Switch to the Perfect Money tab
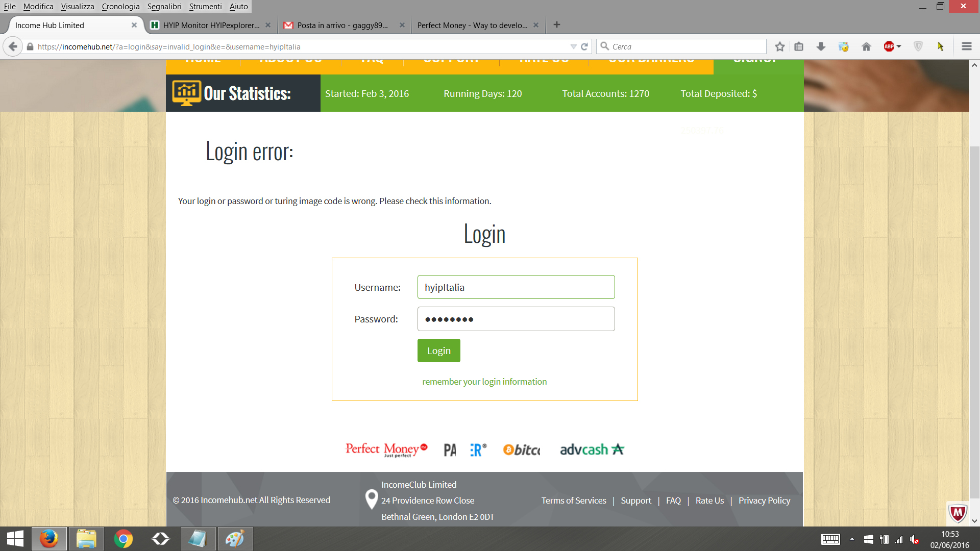 click(x=472, y=25)
